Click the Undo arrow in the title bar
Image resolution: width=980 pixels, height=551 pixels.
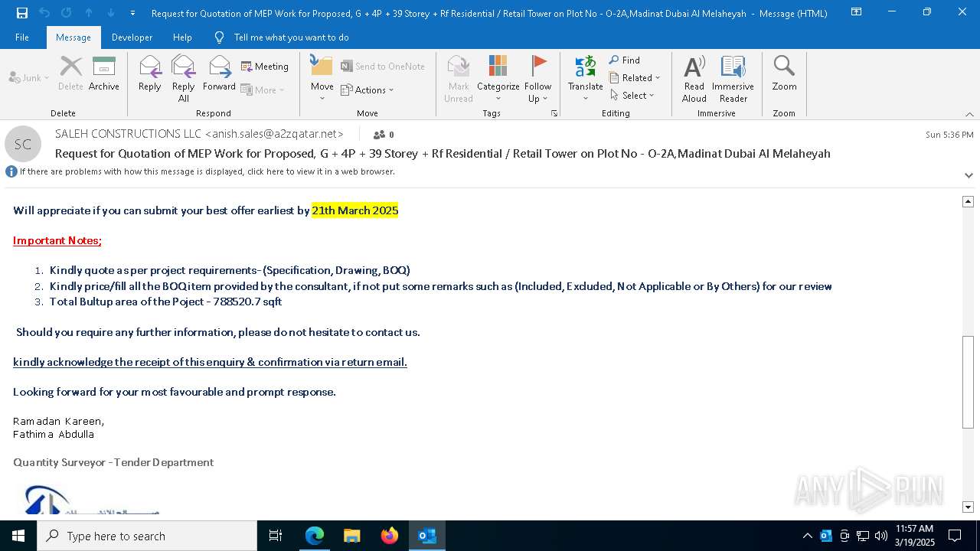tap(44, 13)
